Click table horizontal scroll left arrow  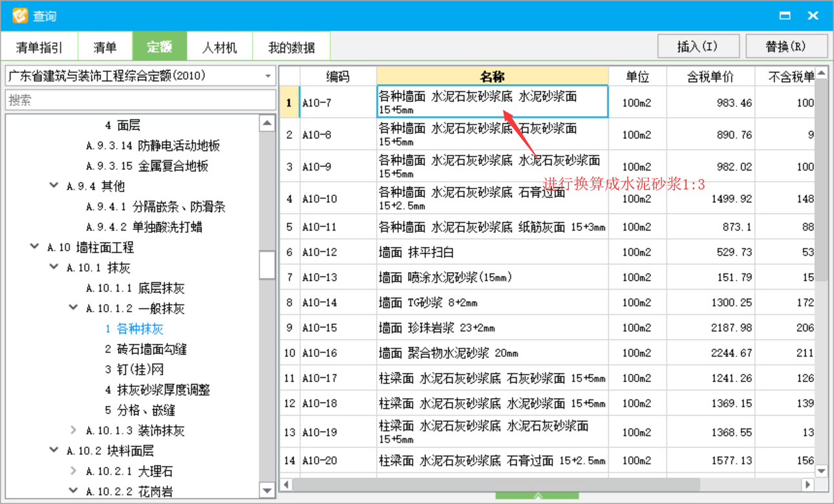[x=286, y=484]
